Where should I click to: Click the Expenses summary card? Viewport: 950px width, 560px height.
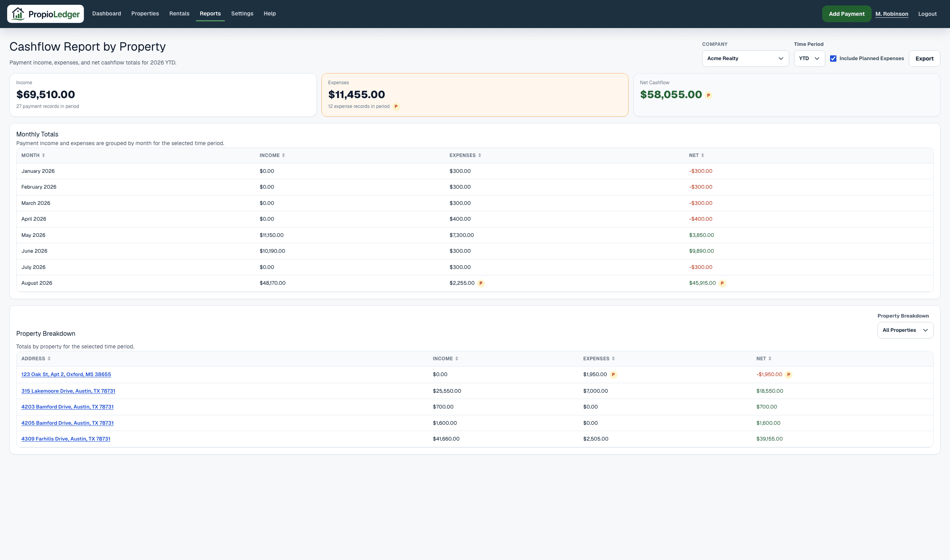coord(475,95)
